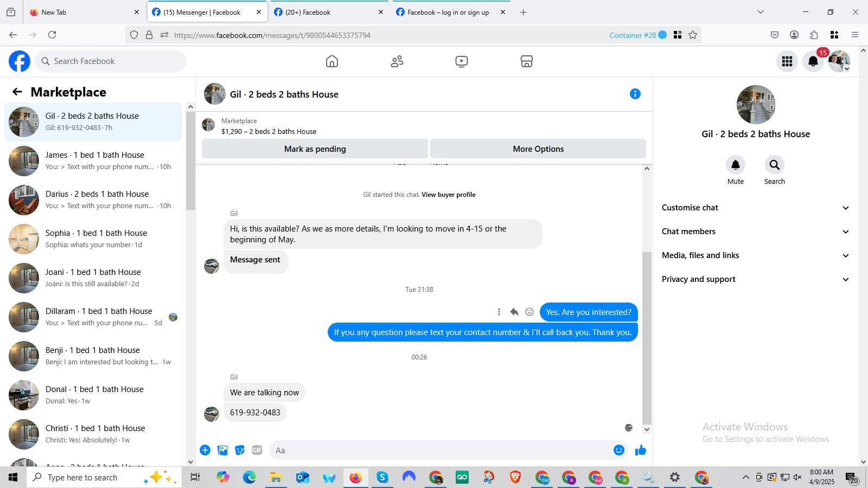This screenshot has height=488, width=868.
Task: Open the Firefox application menu
Action: [x=855, y=35]
